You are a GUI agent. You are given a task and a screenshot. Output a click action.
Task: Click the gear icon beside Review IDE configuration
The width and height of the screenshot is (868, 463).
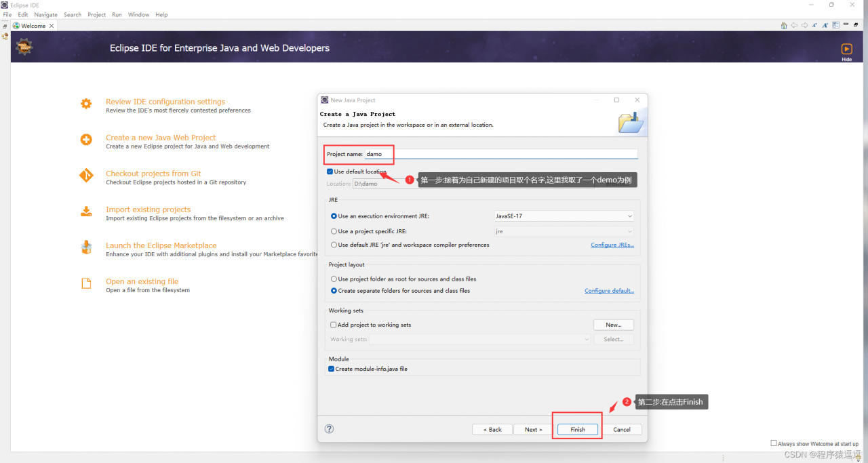[86, 104]
